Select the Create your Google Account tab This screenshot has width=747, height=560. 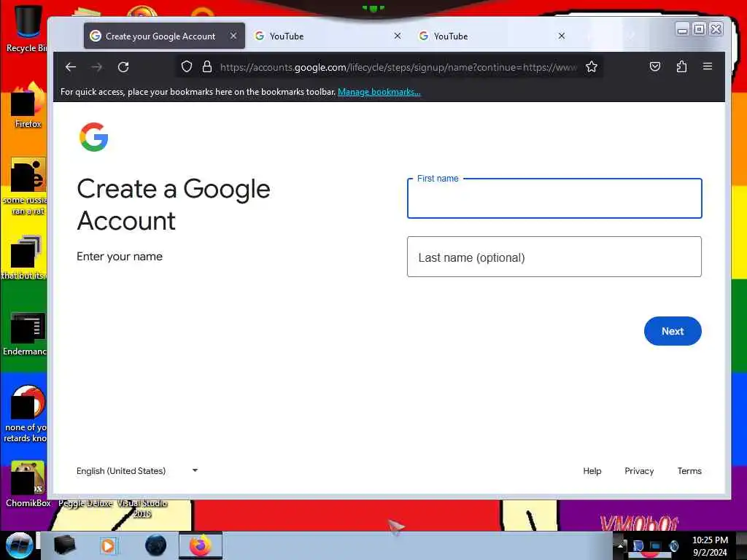click(164, 36)
